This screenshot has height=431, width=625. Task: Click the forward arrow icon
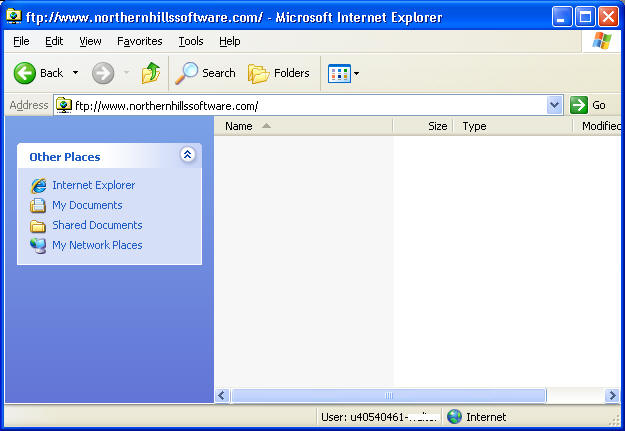point(102,73)
